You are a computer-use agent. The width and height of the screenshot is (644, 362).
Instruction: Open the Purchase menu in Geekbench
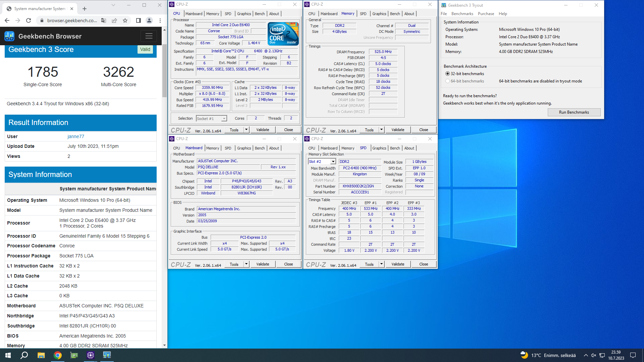(486, 14)
